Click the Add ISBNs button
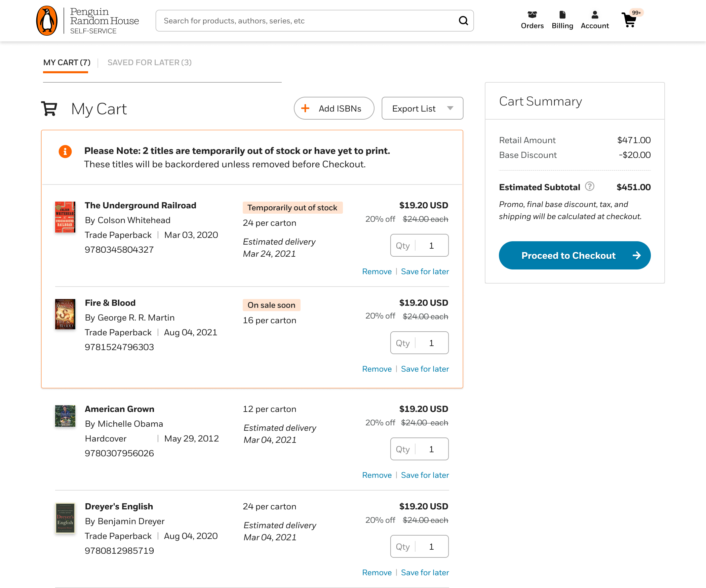The height and width of the screenshot is (588, 706). [334, 108]
